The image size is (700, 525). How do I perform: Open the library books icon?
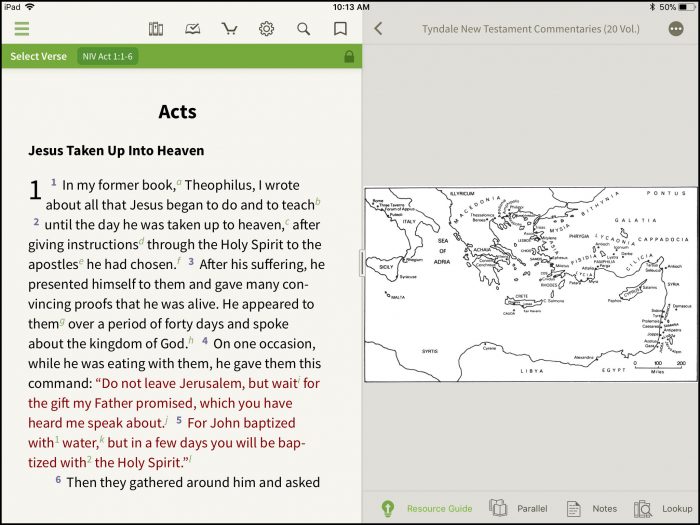pos(155,29)
